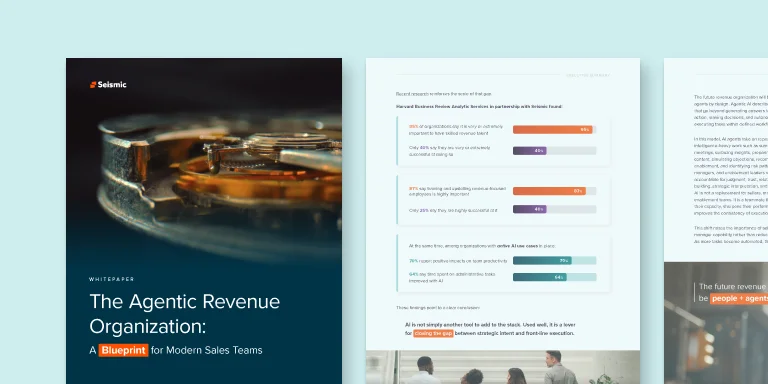
Task: Click the orange bar beside '87% say training'
Action: 549,191
